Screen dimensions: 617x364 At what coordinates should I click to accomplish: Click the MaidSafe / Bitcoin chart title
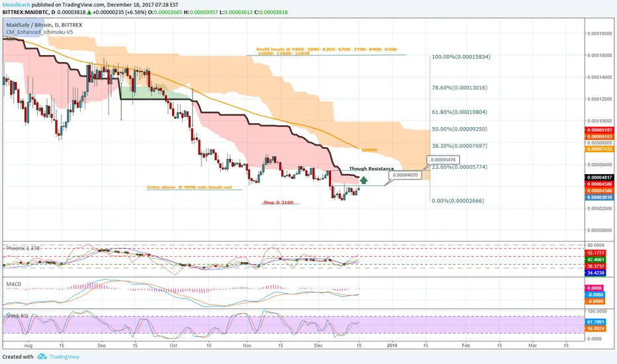pyautogui.click(x=44, y=24)
